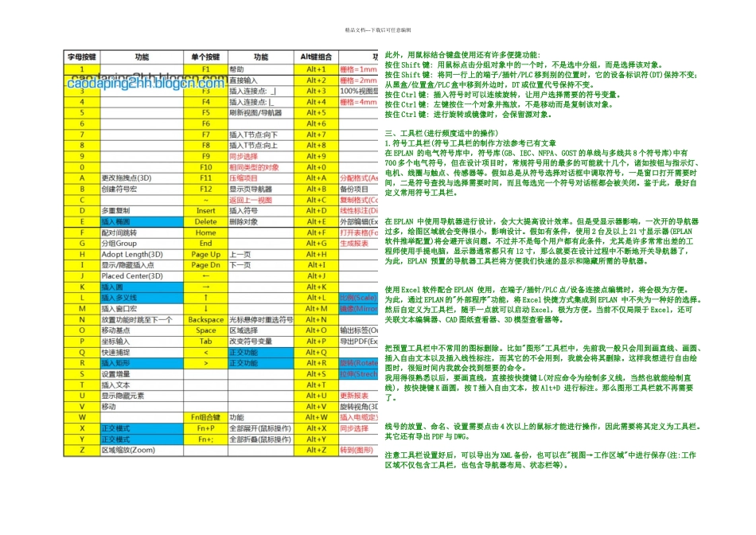Click the '区域缩放(Zoom)' cell
756x535 pixels.
(x=142, y=450)
